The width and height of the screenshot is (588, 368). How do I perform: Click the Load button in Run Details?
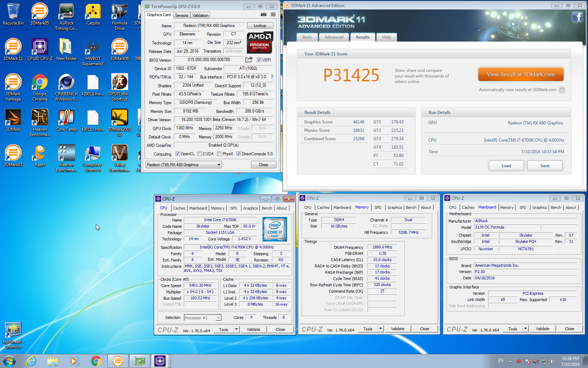(x=506, y=166)
